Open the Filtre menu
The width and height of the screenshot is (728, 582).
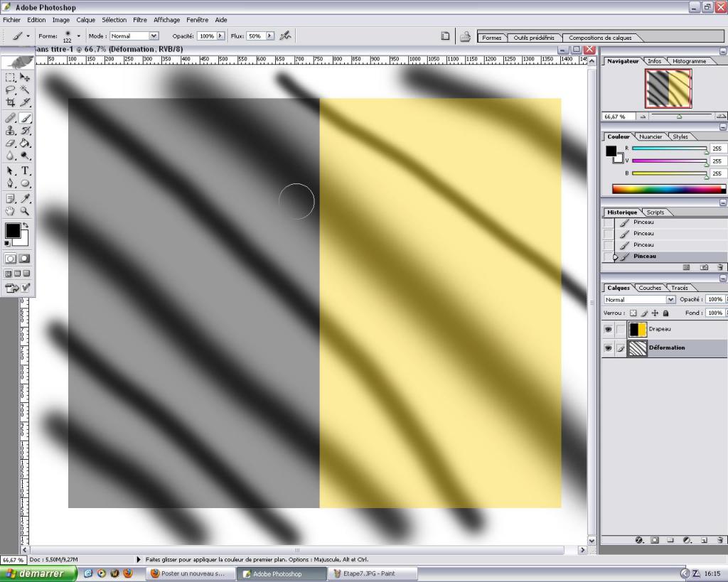[x=140, y=20]
